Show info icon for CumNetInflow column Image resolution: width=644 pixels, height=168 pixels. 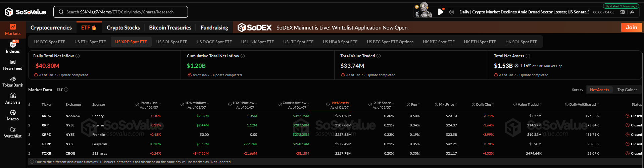pyautogui.click(x=280, y=104)
